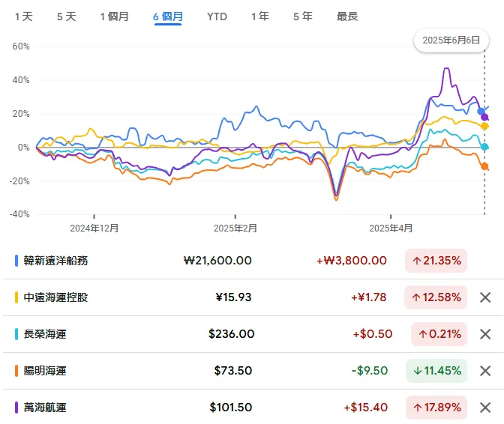504x424 pixels.
Task: Switch to the 1 個月 range tab
Action: [x=115, y=16]
